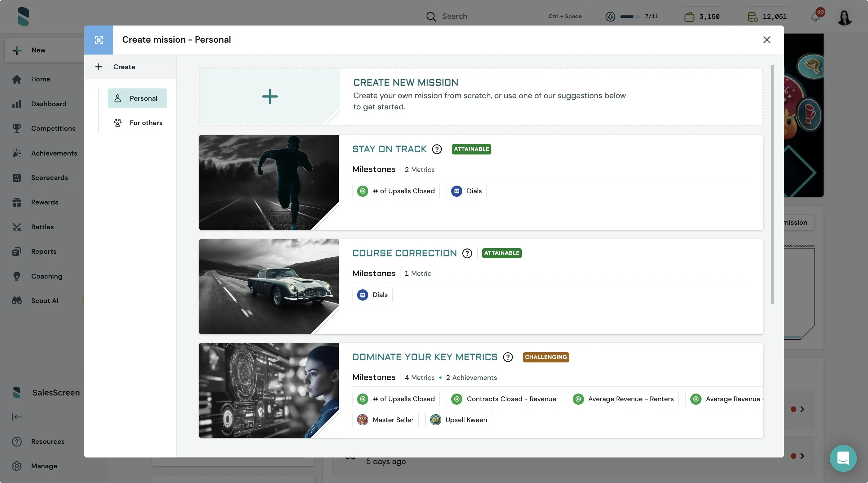Collapse the sidebar with arrow icon
This screenshot has height=483, width=868.
coord(17,417)
